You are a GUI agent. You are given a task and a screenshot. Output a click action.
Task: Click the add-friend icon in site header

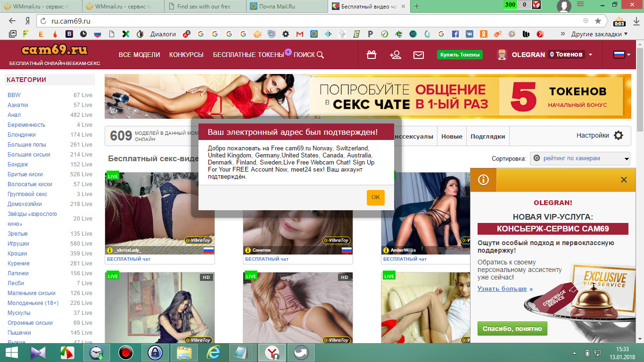click(x=396, y=55)
